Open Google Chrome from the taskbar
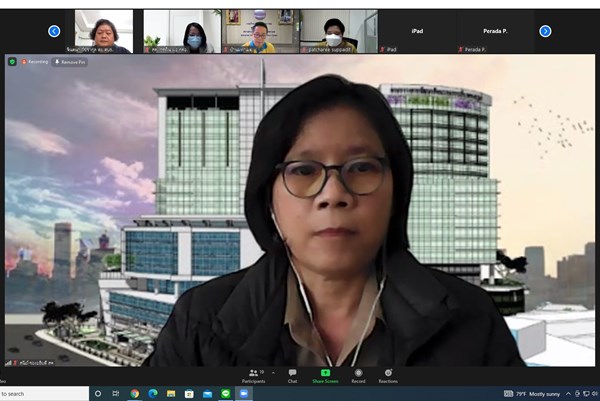The width and height of the screenshot is (600, 401). tap(134, 393)
